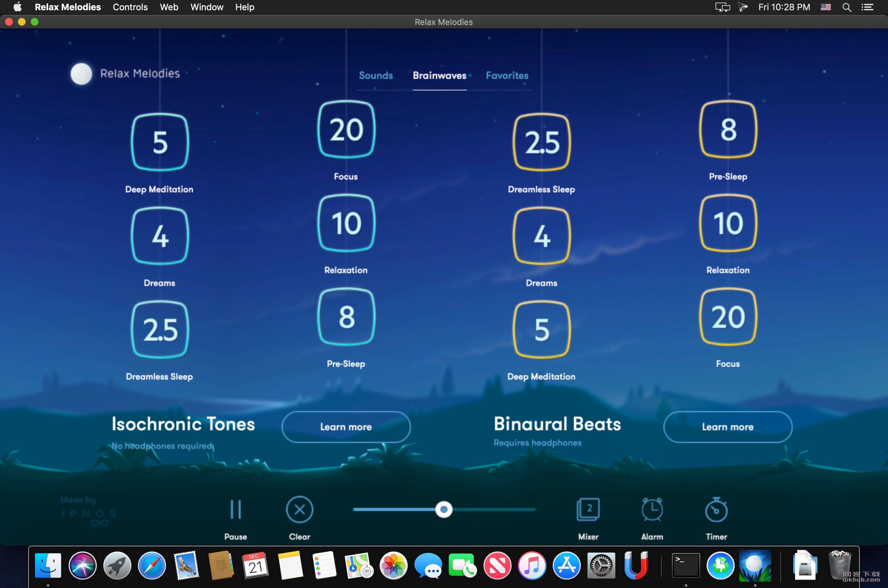Open the Mixer panel
Viewport: 888px width, 588px height.
pos(588,510)
